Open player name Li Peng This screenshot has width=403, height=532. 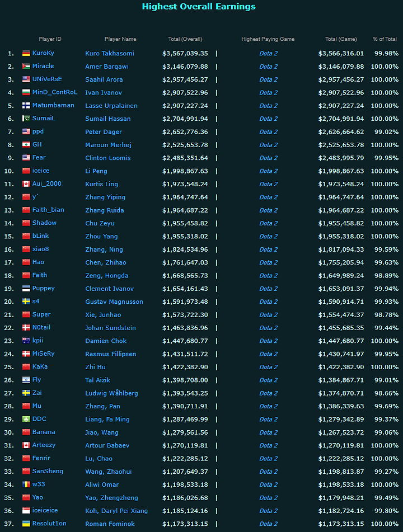96,171
